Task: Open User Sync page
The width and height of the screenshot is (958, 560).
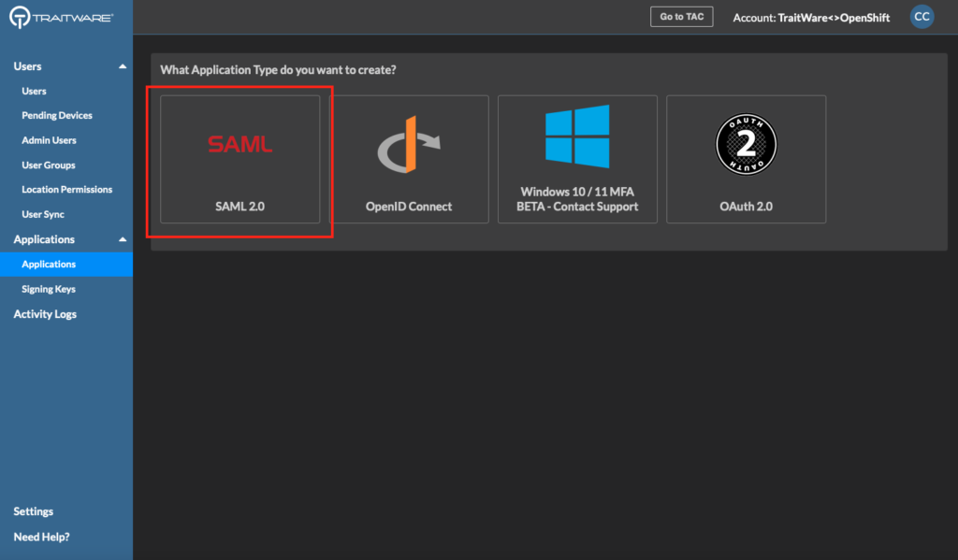Action: pos(43,214)
